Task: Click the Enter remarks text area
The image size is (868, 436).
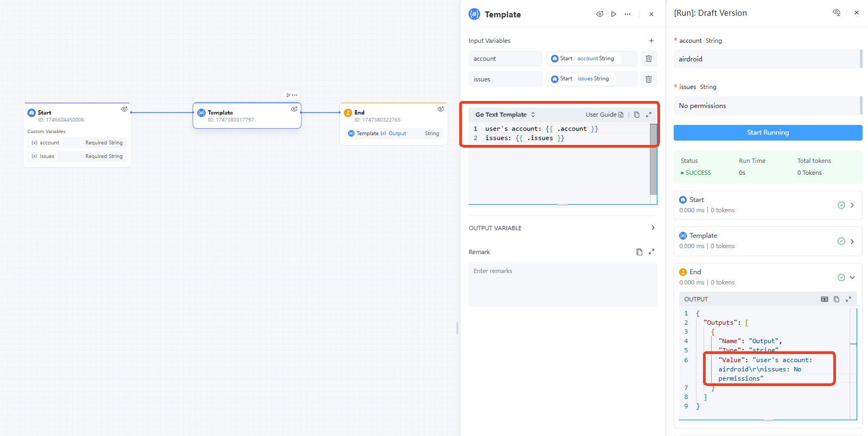Action: click(x=563, y=284)
